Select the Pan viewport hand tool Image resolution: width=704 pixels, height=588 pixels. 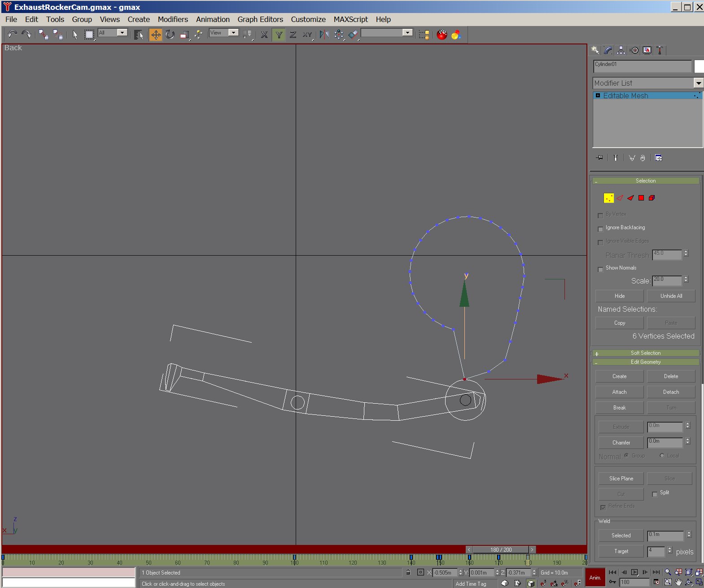678,582
